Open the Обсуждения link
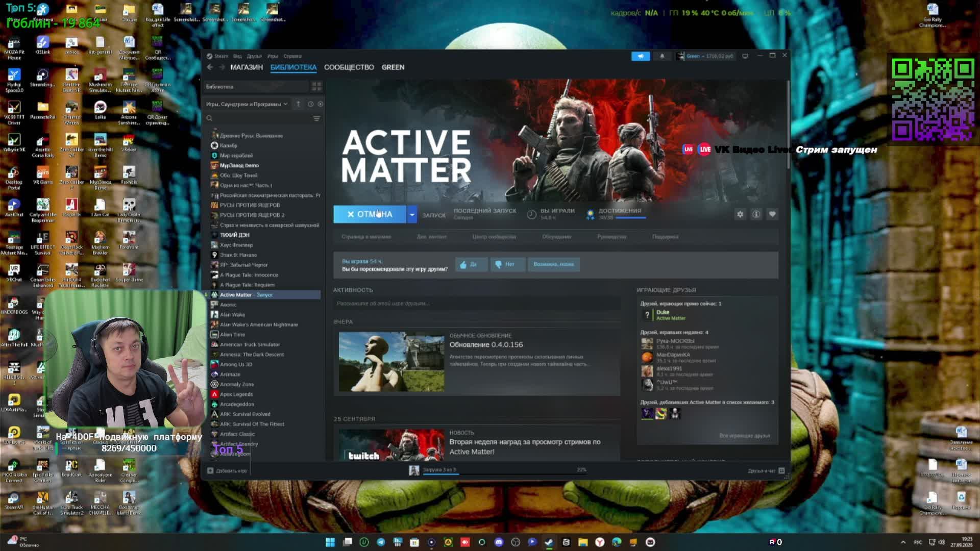Screen dimensions: 980x551 tap(556, 237)
